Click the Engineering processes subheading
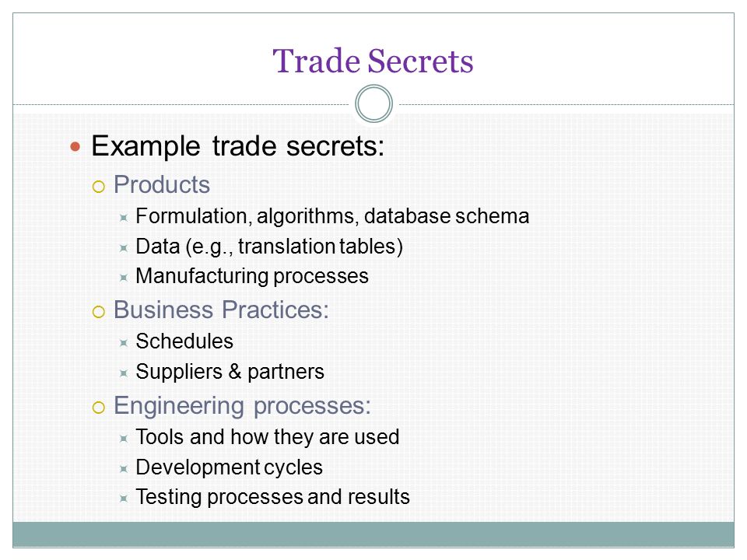 pos(242,406)
